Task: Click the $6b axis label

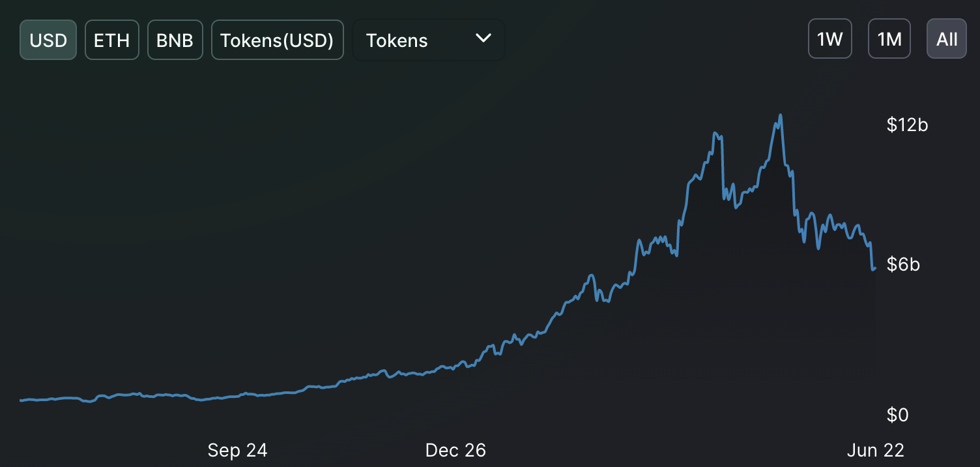Action: 904,264
